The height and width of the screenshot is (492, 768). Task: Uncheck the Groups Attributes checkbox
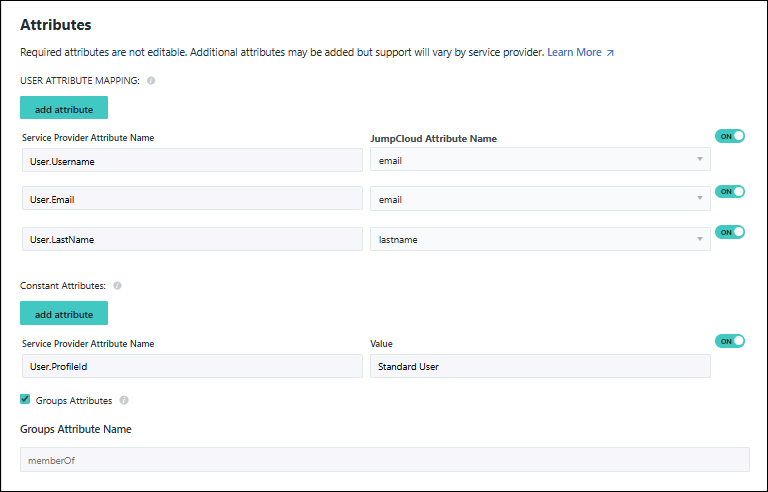25,400
